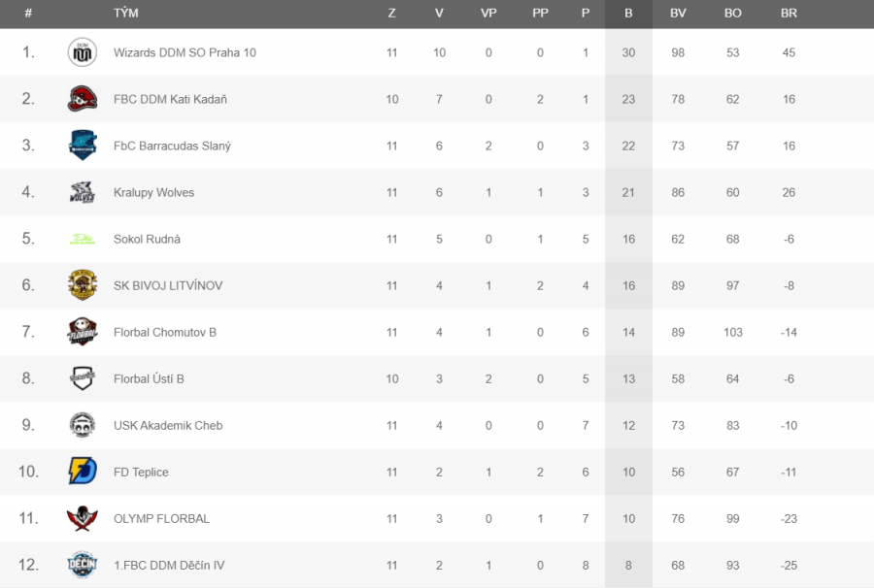Open the FbC Barracudas Slaný team crest
This screenshot has width=874, height=588.
click(x=83, y=146)
